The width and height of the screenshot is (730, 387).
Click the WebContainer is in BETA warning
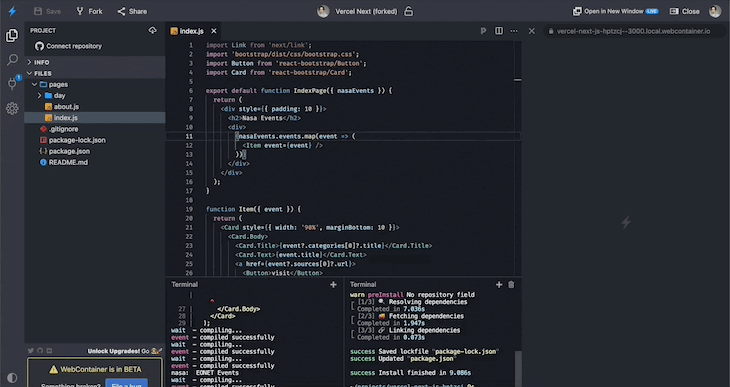[95, 369]
